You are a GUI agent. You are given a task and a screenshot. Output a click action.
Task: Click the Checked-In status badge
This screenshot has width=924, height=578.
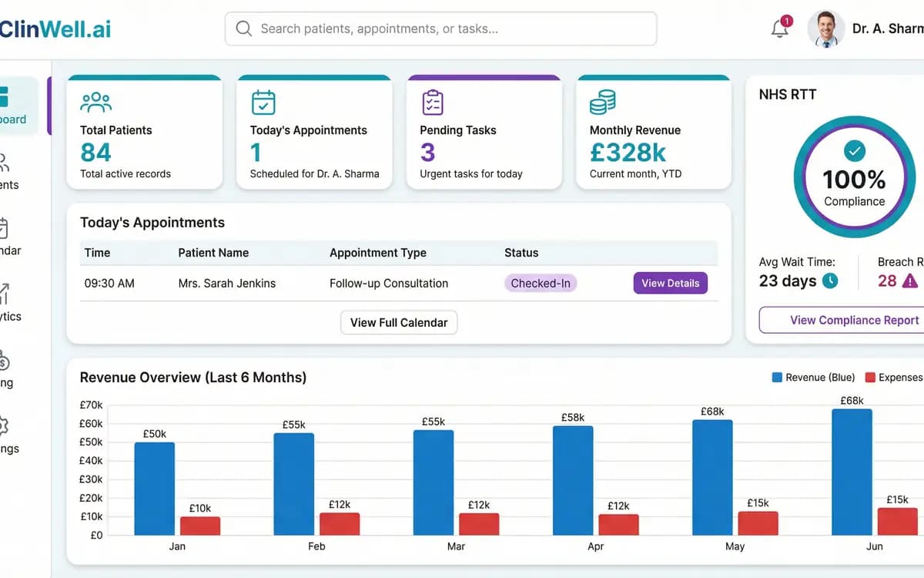pos(541,283)
